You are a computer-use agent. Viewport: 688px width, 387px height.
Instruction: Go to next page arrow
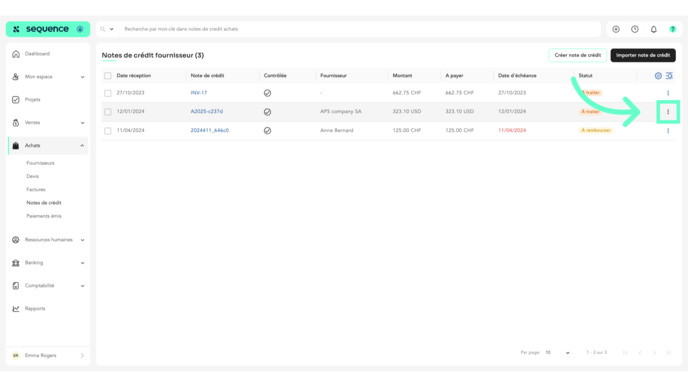[x=654, y=353]
